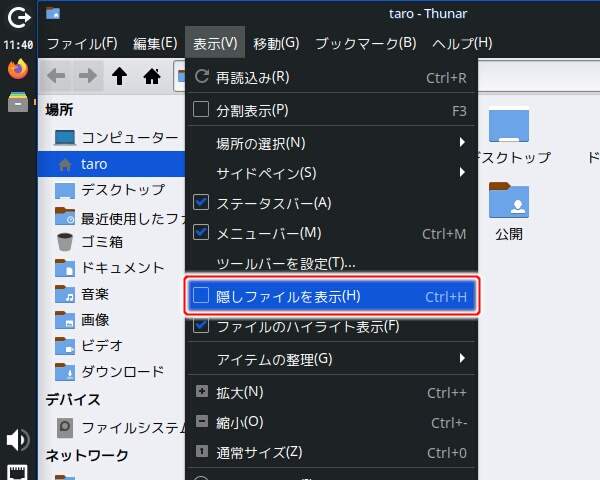Uncheck the ステータスバー option
Viewport: 600px width, 480px height.
coord(201,203)
